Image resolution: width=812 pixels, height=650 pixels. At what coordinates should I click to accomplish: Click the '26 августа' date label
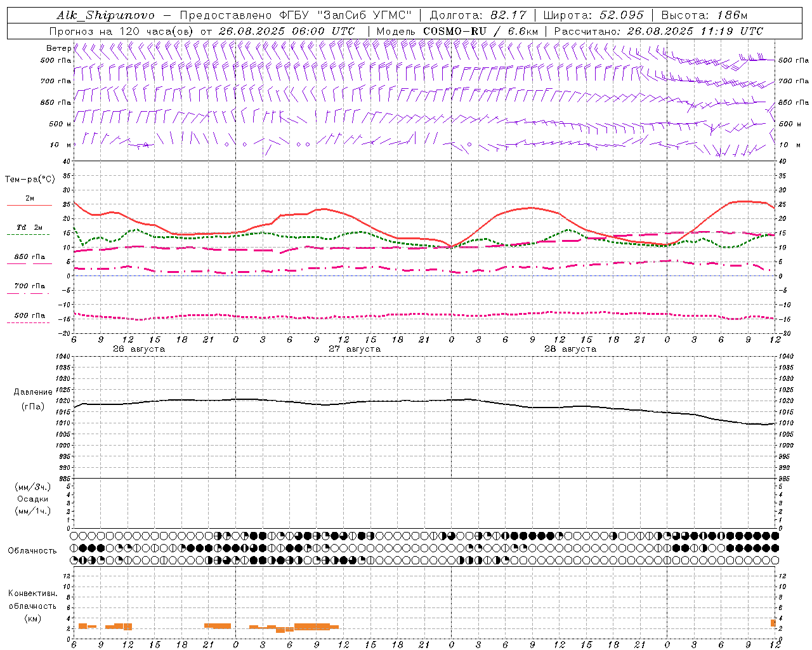pos(139,349)
